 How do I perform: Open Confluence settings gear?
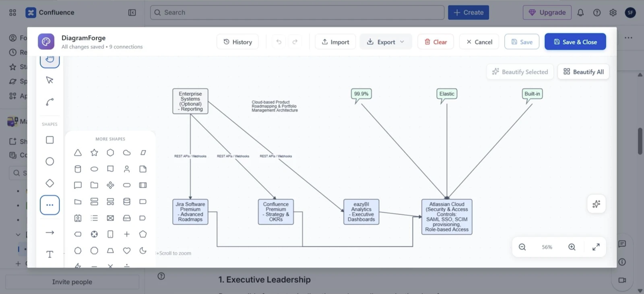(613, 12)
